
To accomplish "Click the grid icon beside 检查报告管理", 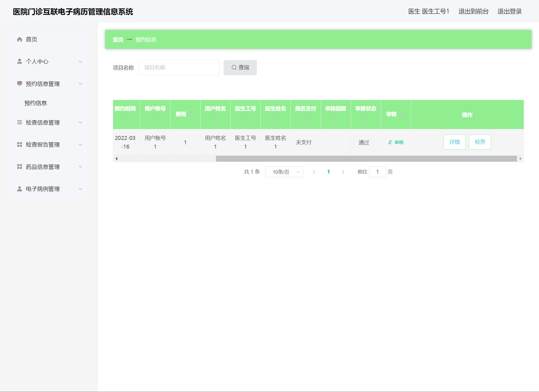I will (19, 144).
